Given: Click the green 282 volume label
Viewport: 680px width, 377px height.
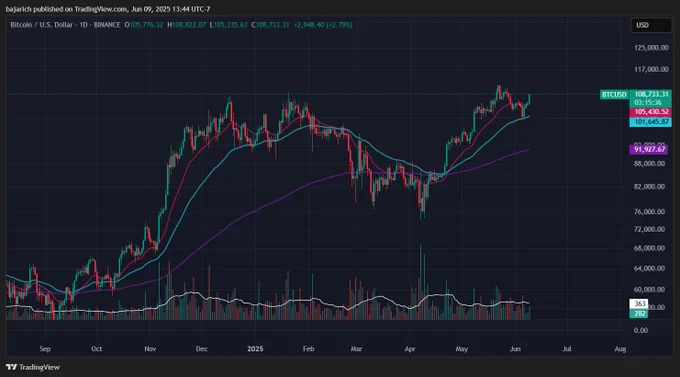Looking at the screenshot, I should [639, 313].
